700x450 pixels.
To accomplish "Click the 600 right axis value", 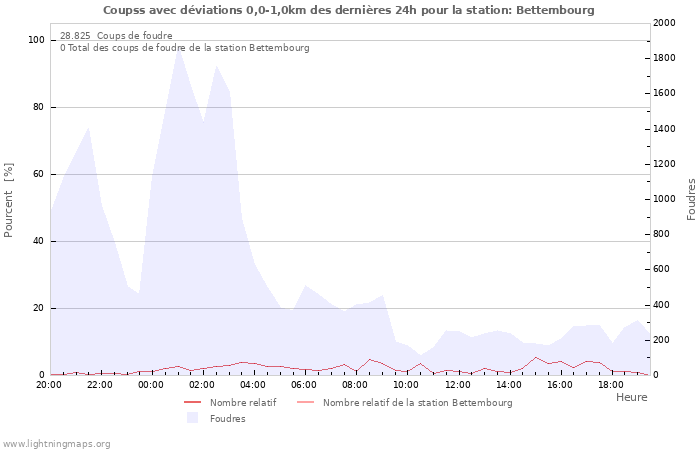I will point(662,269).
